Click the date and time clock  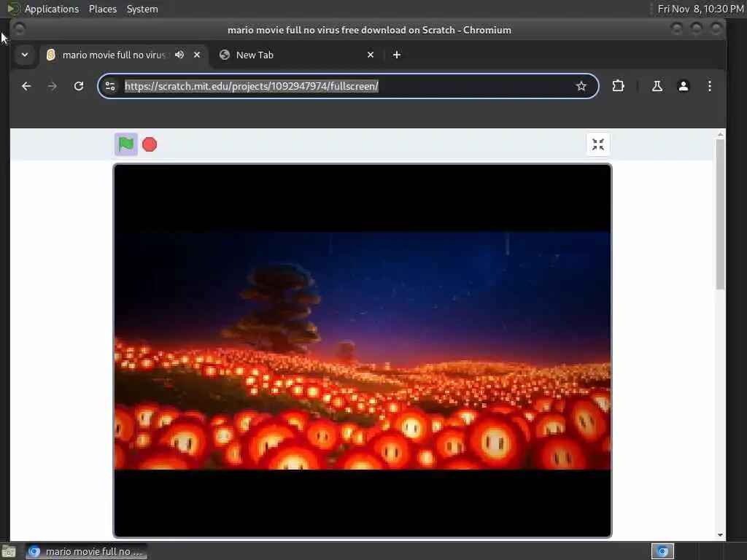click(x=700, y=9)
